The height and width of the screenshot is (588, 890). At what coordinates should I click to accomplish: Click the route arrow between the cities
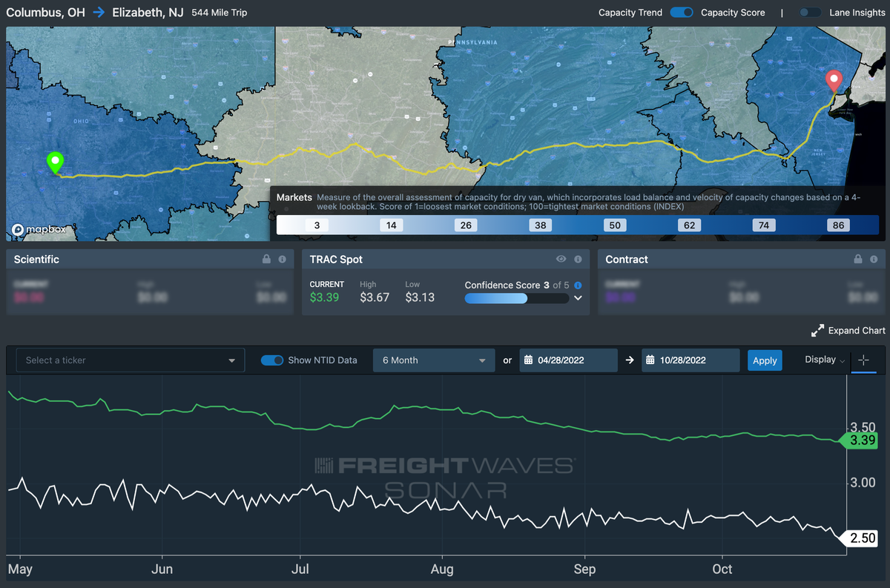(99, 13)
